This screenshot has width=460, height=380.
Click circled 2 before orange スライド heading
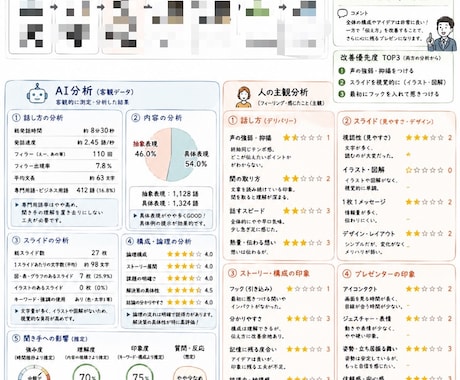[x=347, y=121]
